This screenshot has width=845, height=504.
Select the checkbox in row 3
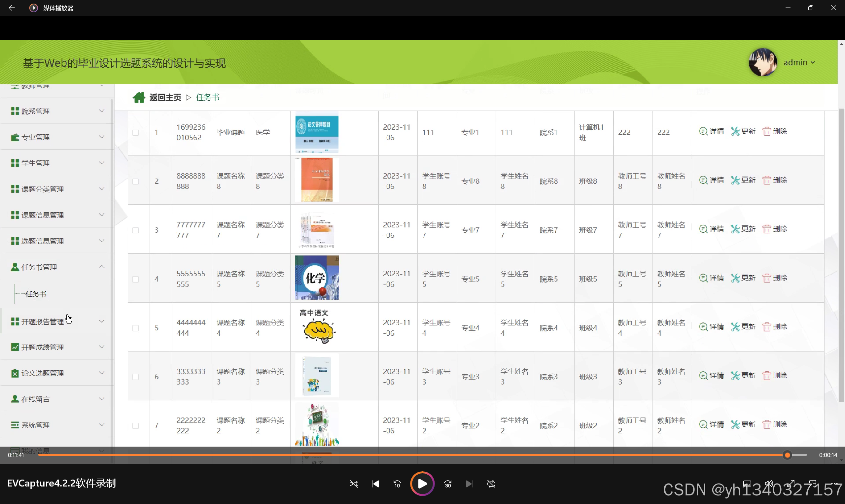(x=136, y=230)
